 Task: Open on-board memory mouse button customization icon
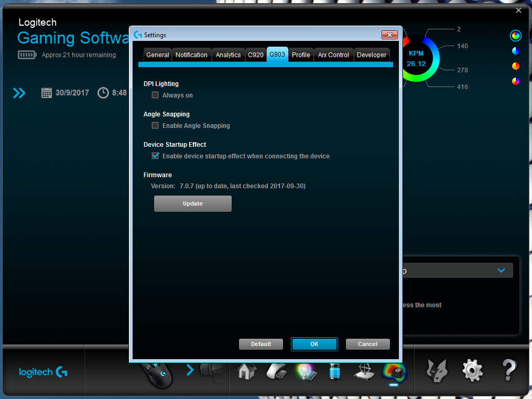[277, 371]
